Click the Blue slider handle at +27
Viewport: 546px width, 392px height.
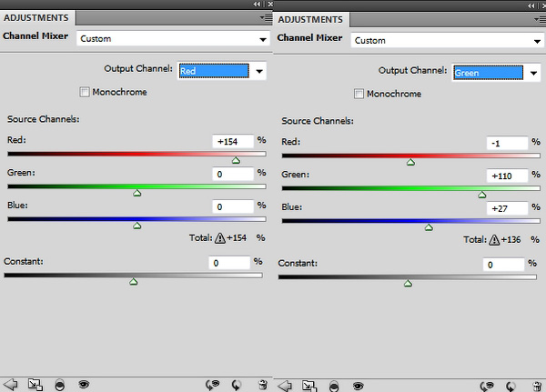click(429, 227)
